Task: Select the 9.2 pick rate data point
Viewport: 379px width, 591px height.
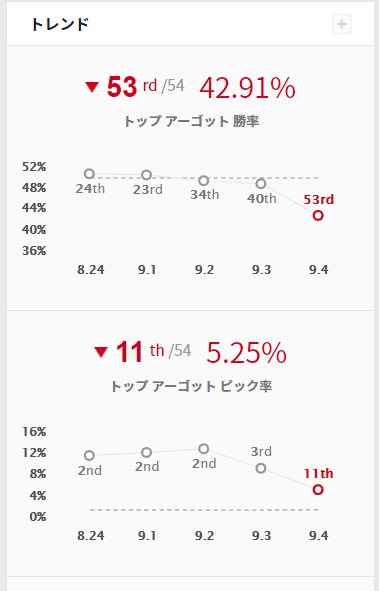Action: (x=204, y=449)
